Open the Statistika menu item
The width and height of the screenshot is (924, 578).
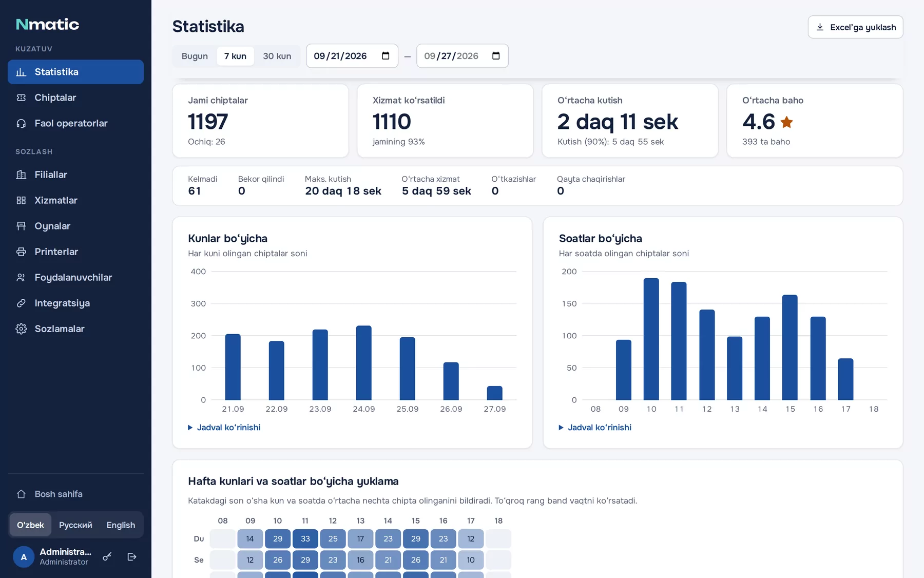click(75, 72)
